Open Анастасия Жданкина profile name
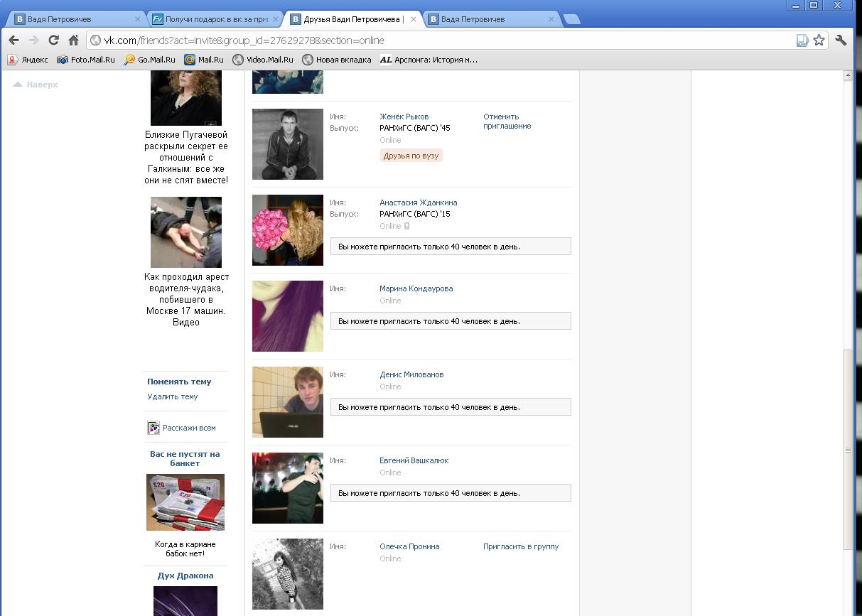Viewport: 862px width, 616px height. pos(419,202)
